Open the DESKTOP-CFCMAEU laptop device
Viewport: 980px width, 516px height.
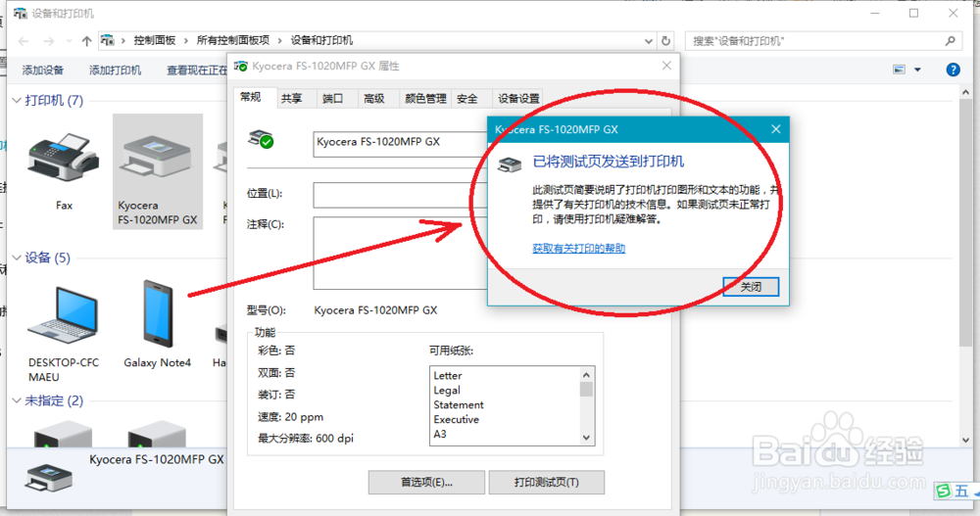pos(63,315)
